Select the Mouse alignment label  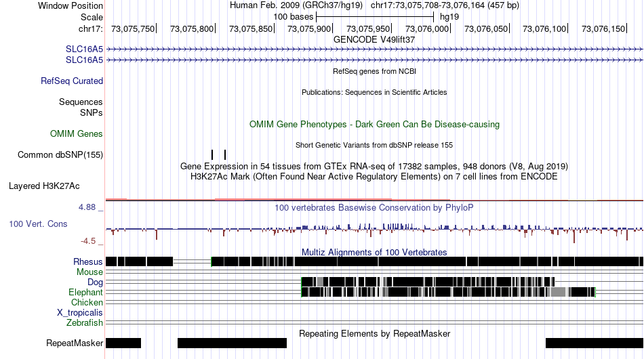pyautogui.click(x=89, y=272)
